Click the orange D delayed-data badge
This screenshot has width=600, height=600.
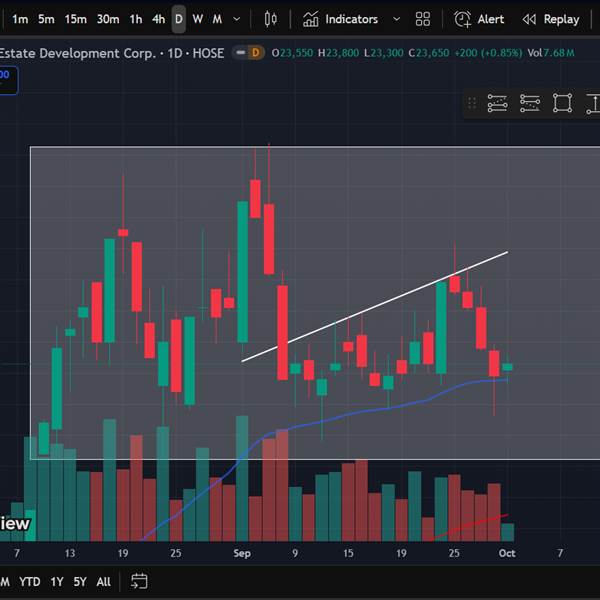point(256,53)
